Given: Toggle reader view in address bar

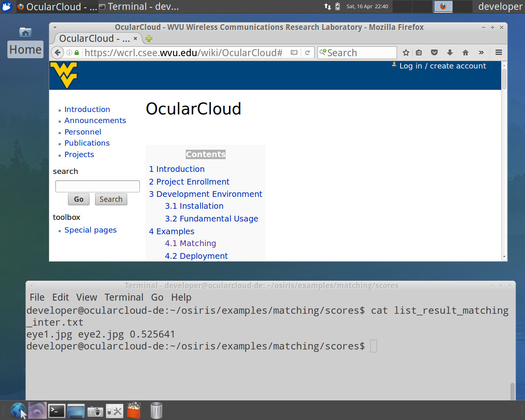Looking at the screenshot, I should click(294, 52).
